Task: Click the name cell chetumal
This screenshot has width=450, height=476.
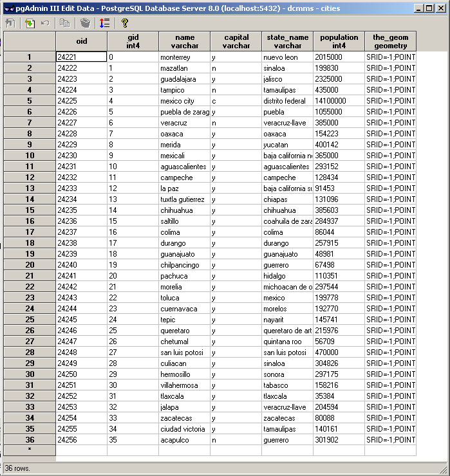Action: 184,341
